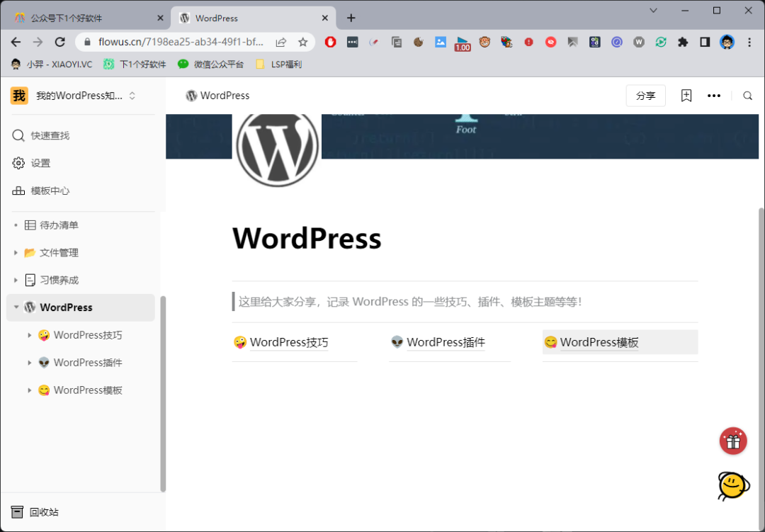Close the 公众号下1个好软件 tab
765x532 pixels.
coord(160,18)
